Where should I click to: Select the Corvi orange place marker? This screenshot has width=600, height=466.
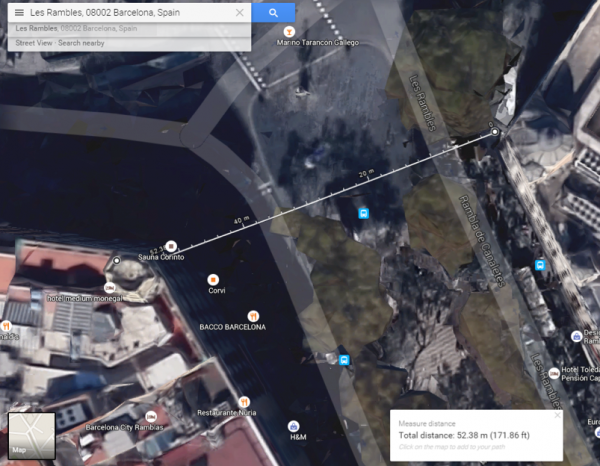click(213, 280)
